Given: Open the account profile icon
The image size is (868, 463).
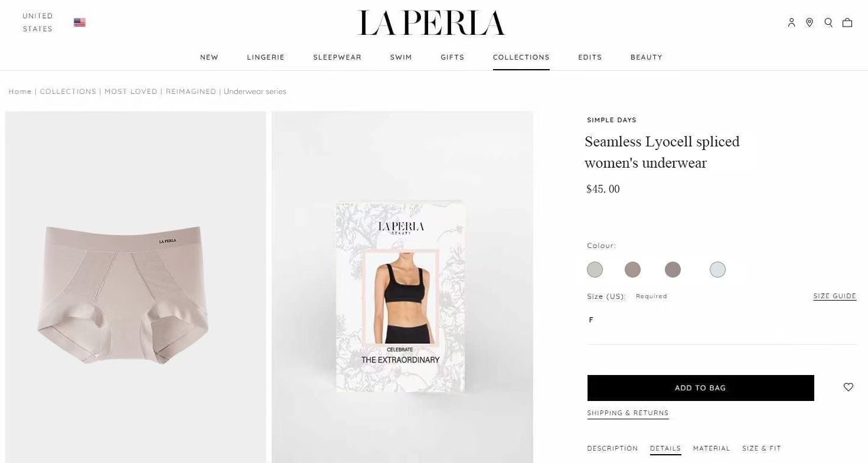Looking at the screenshot, I should point(791,22).
